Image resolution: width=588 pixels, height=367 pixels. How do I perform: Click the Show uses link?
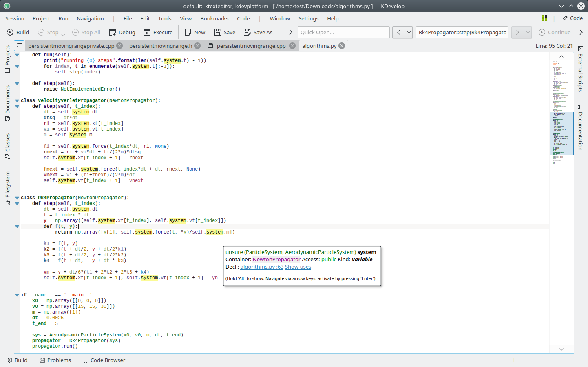(x=298, y=267)
